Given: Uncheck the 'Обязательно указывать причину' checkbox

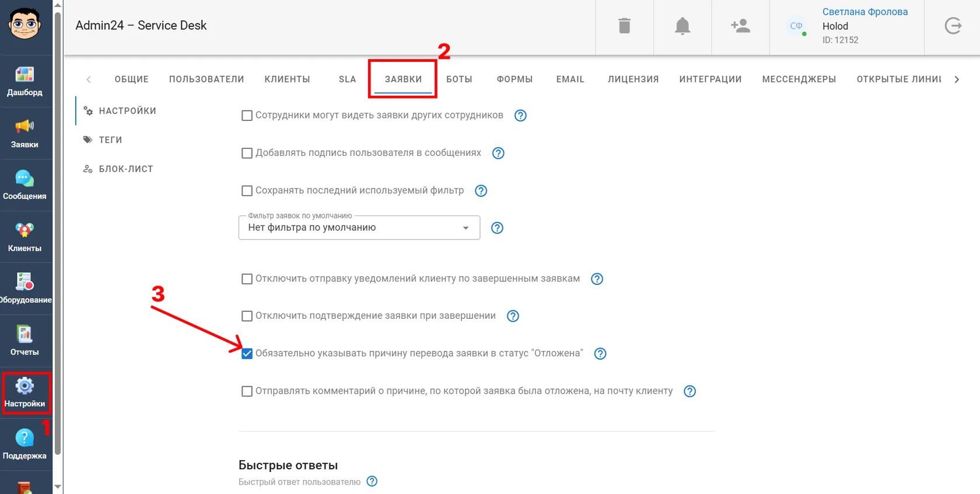Looking at the screenshot, I should tap(247, 353).
